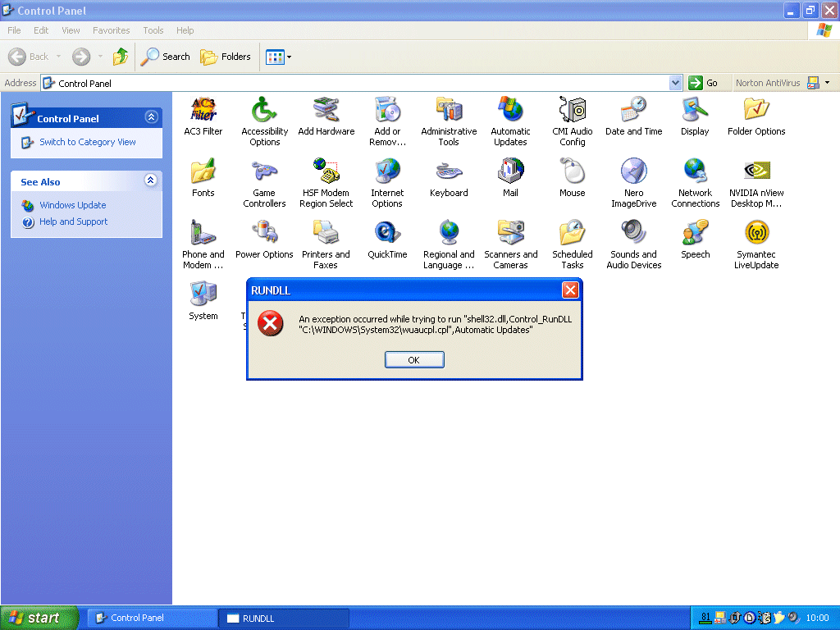Open the File menu
Image resolution: width=840 pixels, height=630 pixels.
point(14,30)
